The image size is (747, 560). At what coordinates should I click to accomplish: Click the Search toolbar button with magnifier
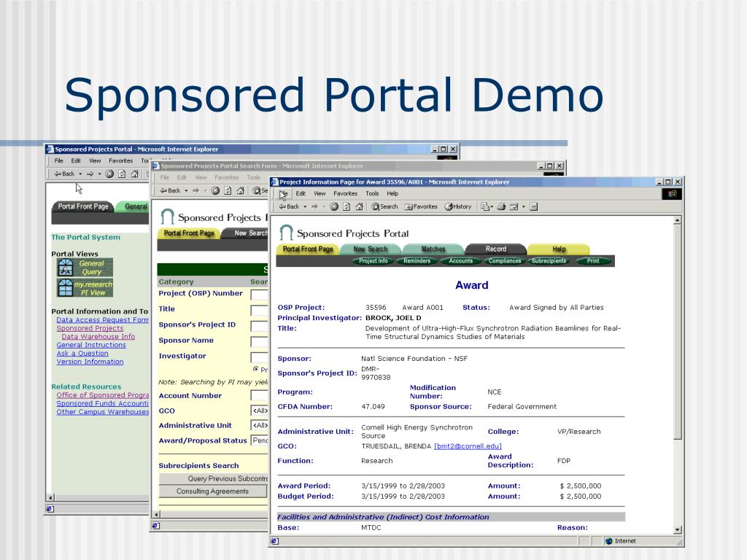(x=384, y=206)
